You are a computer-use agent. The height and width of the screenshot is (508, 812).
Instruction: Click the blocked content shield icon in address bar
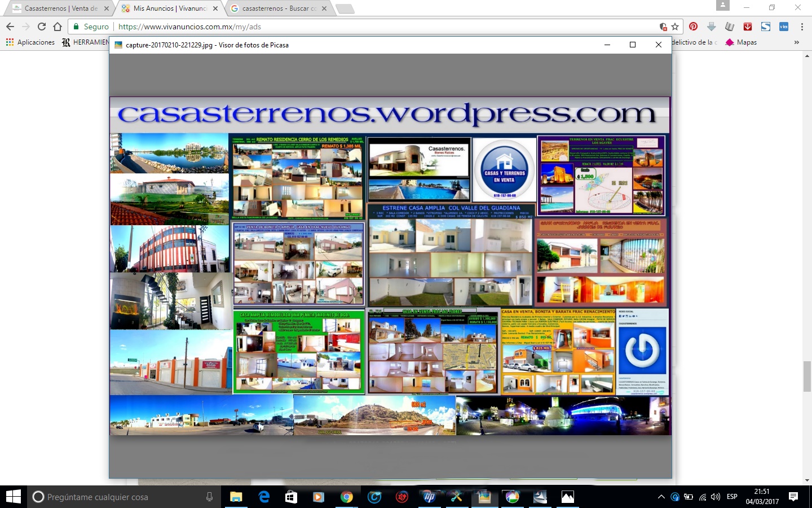coord(663,27)
